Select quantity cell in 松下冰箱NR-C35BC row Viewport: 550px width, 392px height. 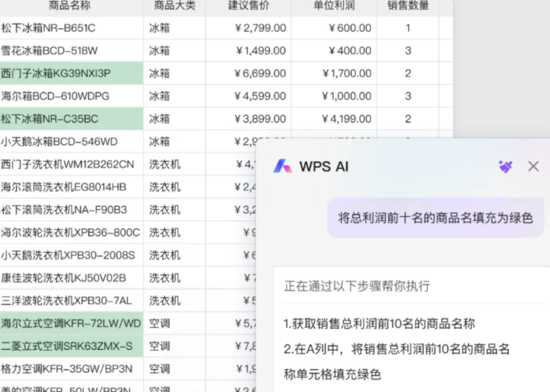[x=407, y=119]
